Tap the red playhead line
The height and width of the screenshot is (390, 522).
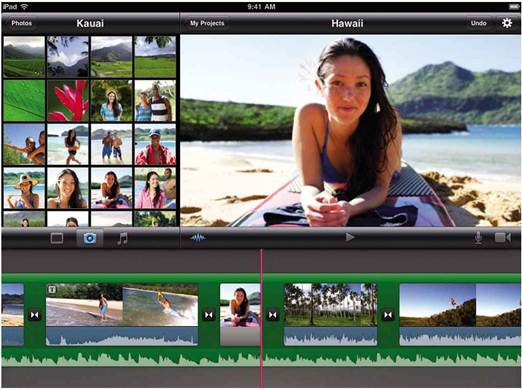coord(261,317)
